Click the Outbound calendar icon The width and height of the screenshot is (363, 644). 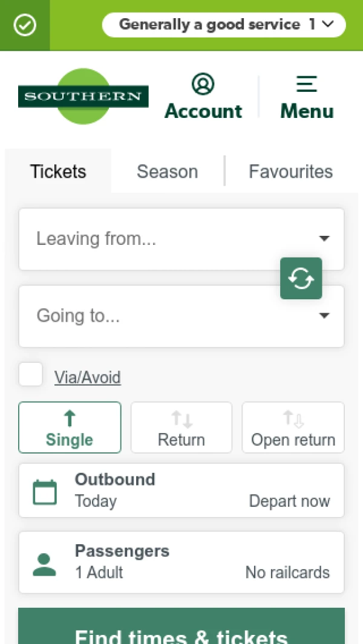tap(45, 492)
